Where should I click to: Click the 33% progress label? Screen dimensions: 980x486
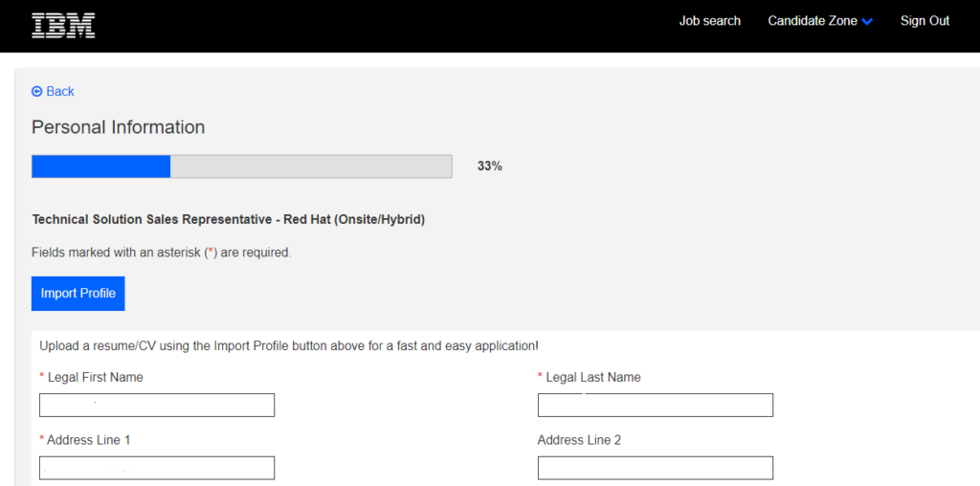489,166
